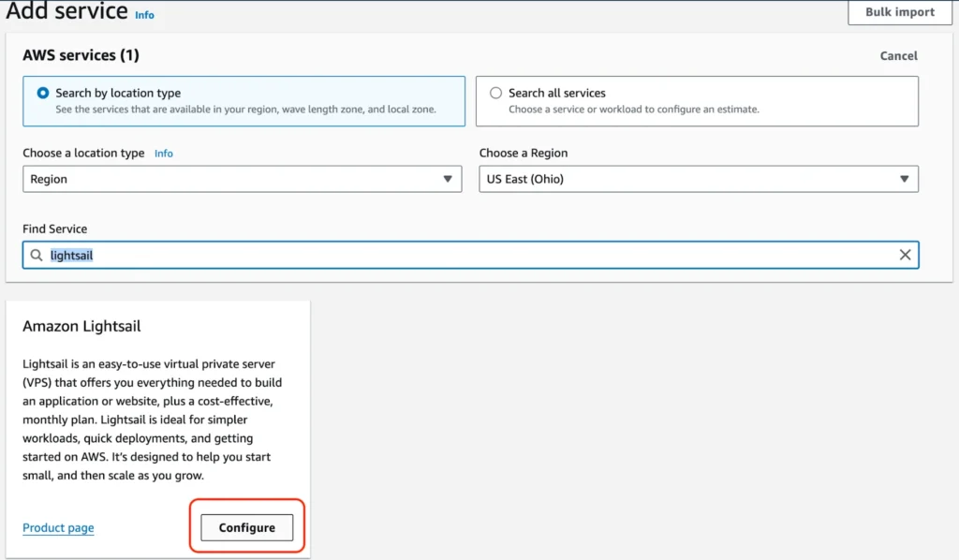Screen dimensions: 959x560
Task: Click the caret arrow on the Region location type box
Action: click(x=448, y=179)
